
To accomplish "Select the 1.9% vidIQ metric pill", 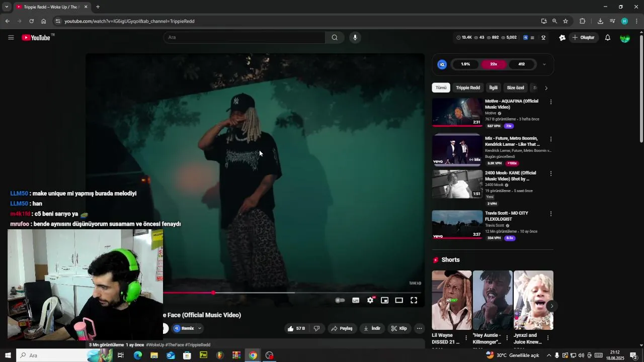I will click(x=465, y=64).
